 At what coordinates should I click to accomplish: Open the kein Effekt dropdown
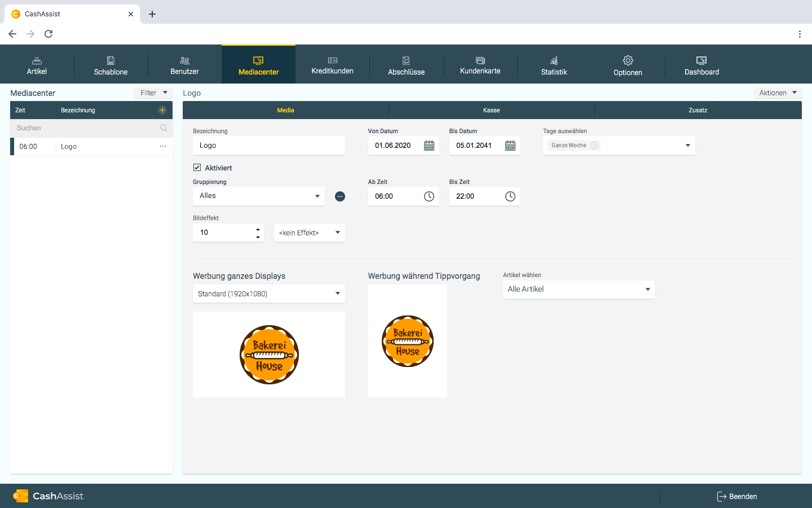[310, 233]
